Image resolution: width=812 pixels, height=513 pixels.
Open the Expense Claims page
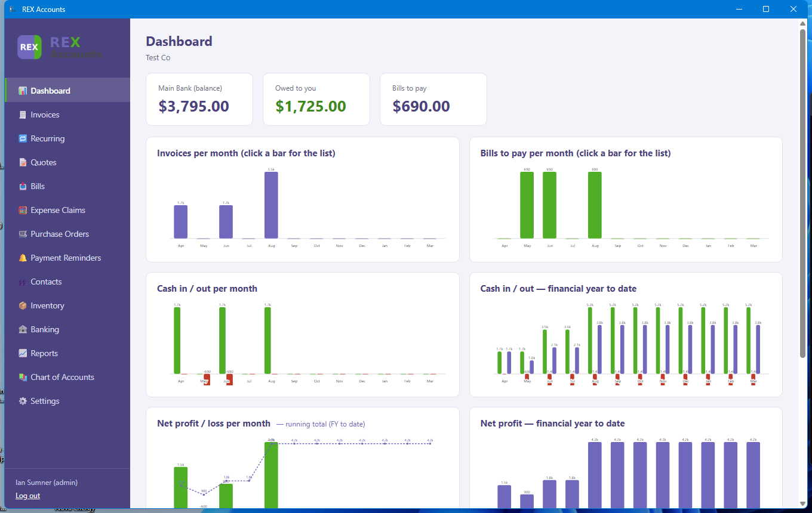(x=67, y=210)
